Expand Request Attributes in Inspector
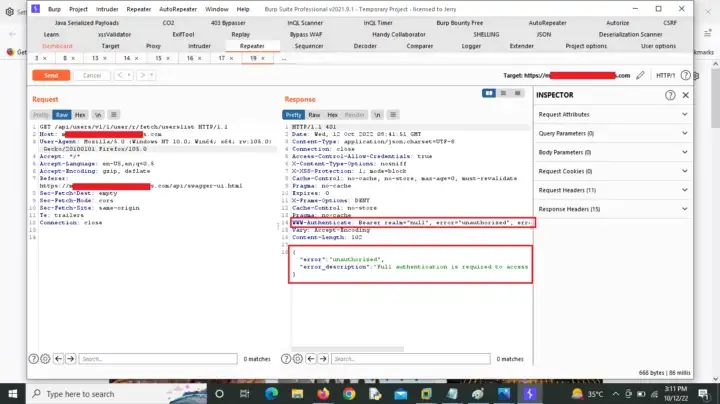 coord(613,114)
